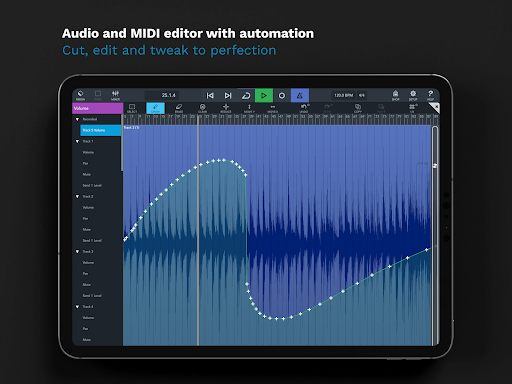Choose the Move X tool
This screenshot has height=384, width=512.
click(272, 108)
